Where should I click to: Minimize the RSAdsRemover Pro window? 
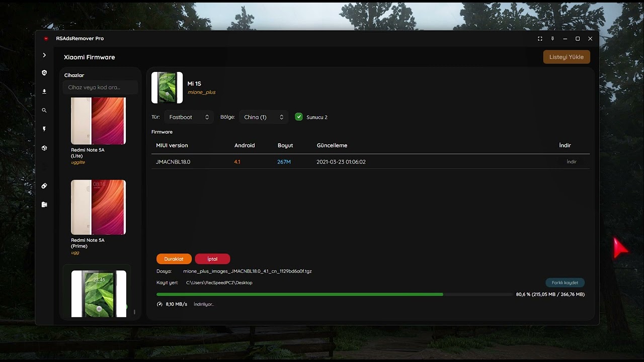[x=565, y=39]
